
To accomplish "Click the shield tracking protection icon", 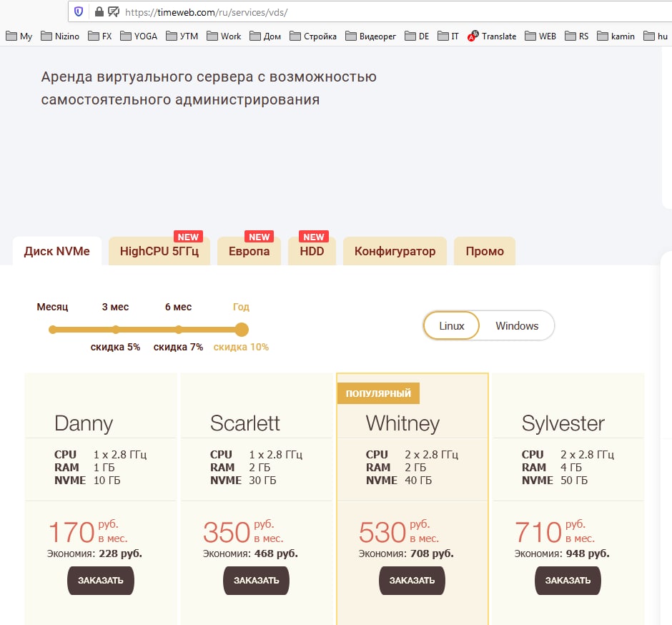I will [x=79, y=11].
